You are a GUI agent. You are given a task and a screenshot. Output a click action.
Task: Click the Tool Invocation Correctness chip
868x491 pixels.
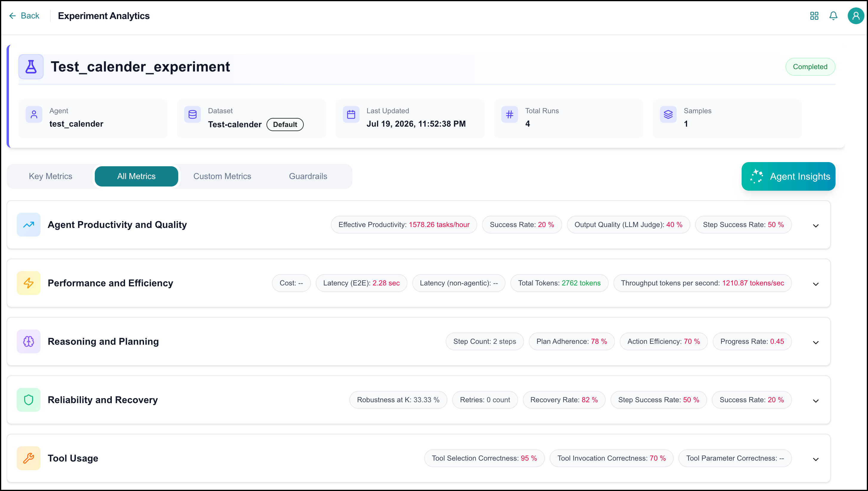click(x=611, y=458)
